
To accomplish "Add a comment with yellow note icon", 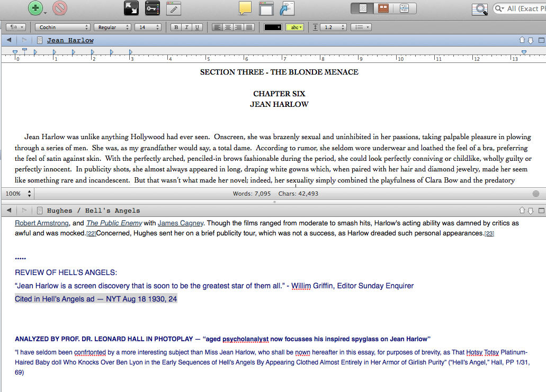I will pos(245,8).
